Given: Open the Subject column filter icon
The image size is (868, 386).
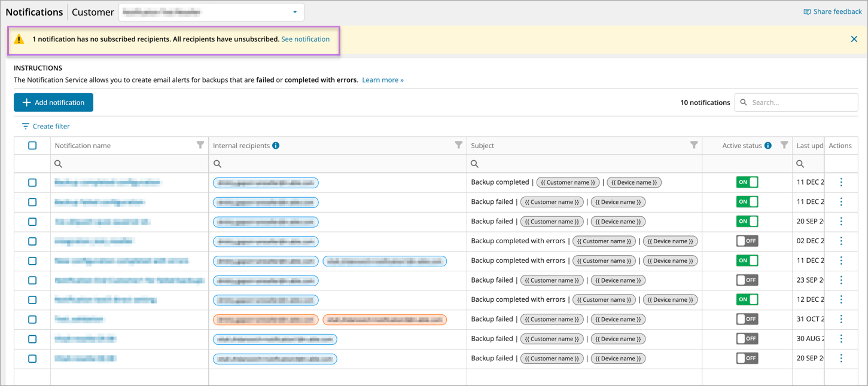Looking at the screenshot, I should (694, 145).
